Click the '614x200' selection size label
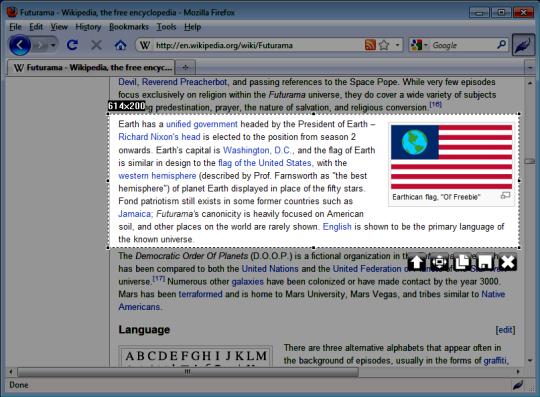Screen dimensions: 540x397 pyautogui.click(x=126, y=106)
